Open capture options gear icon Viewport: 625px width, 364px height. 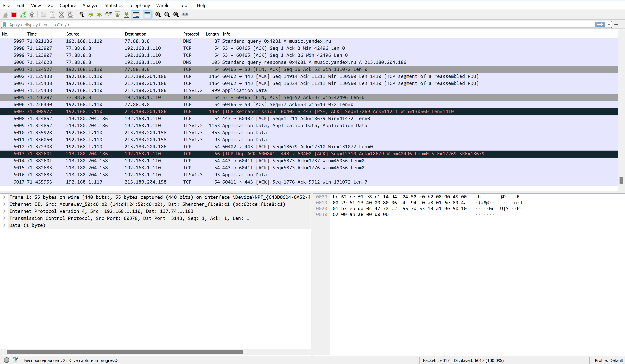tap(32, 15)
